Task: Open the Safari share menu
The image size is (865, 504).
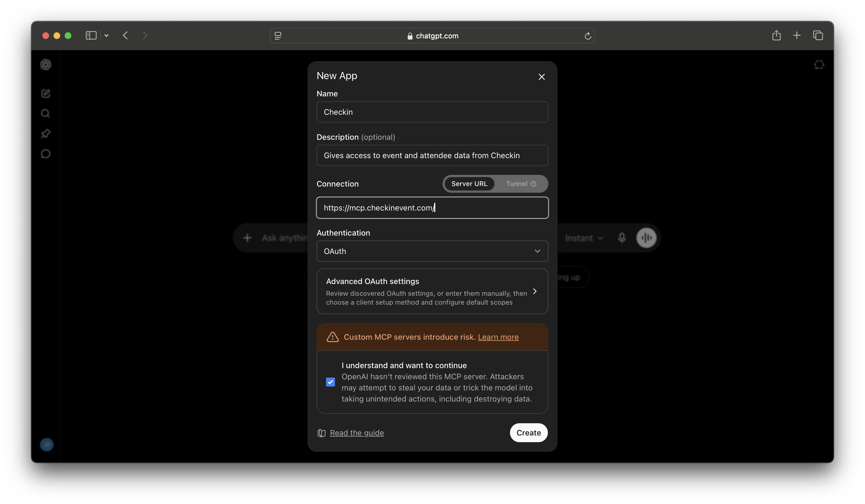Action: (x=776, y=35)
